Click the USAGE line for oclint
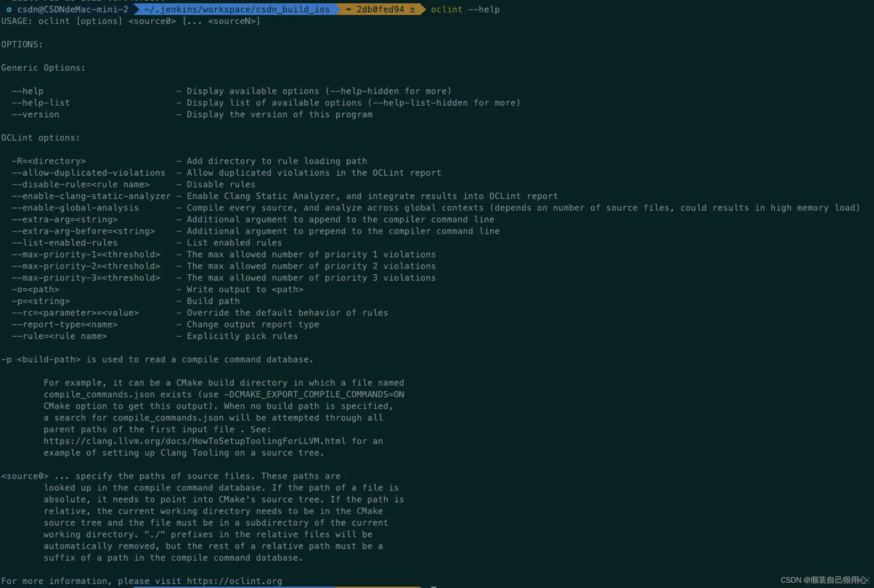Screen dimensions: 874x588 [131, 21]
